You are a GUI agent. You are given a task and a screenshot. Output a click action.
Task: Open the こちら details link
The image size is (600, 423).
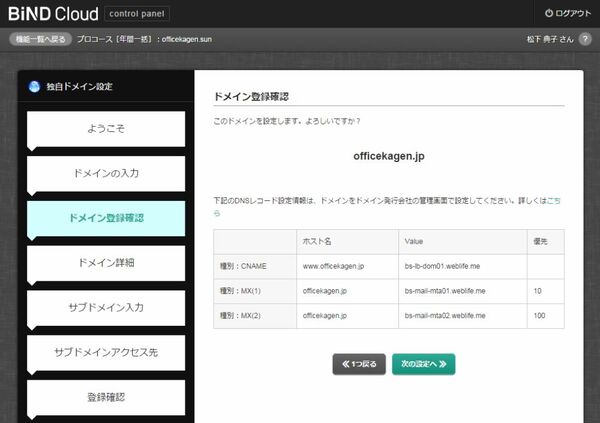(x=554, y=201)
